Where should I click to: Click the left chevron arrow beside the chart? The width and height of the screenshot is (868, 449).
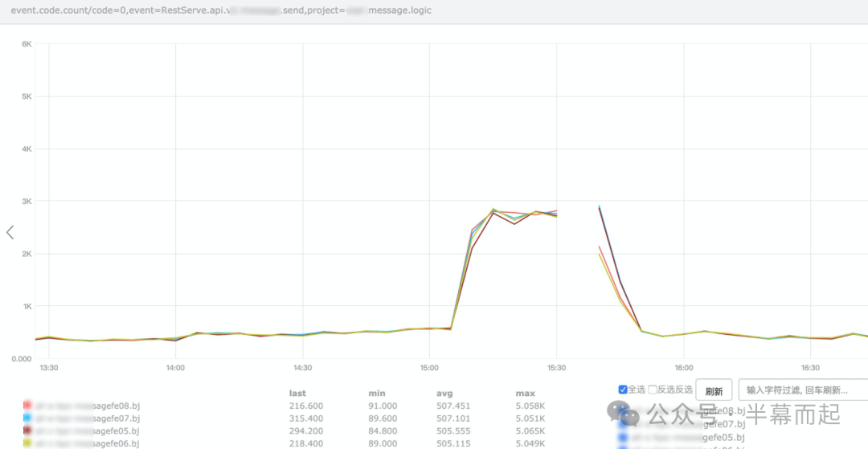coord(10,232)
